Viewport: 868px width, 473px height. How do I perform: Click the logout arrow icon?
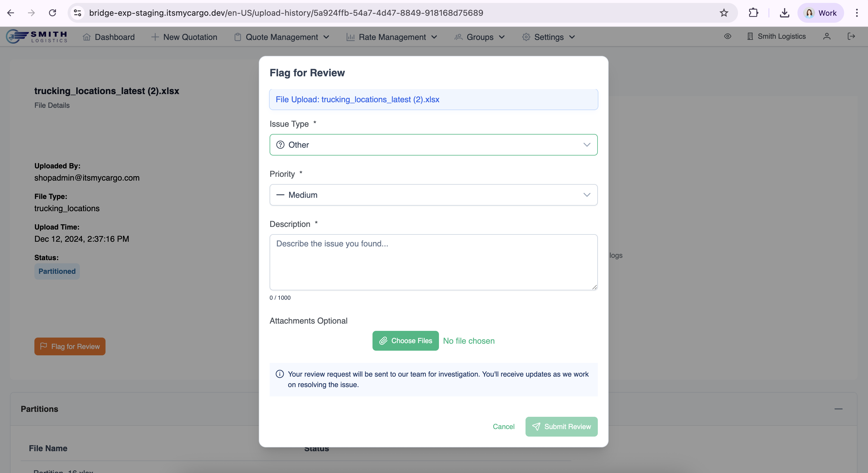(851, 36)
